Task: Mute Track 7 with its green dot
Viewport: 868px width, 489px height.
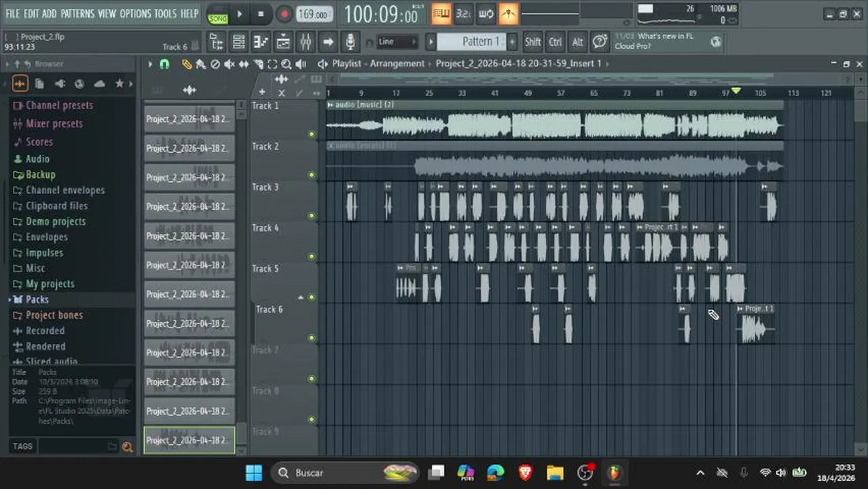Action: click(x=312, y=379)
